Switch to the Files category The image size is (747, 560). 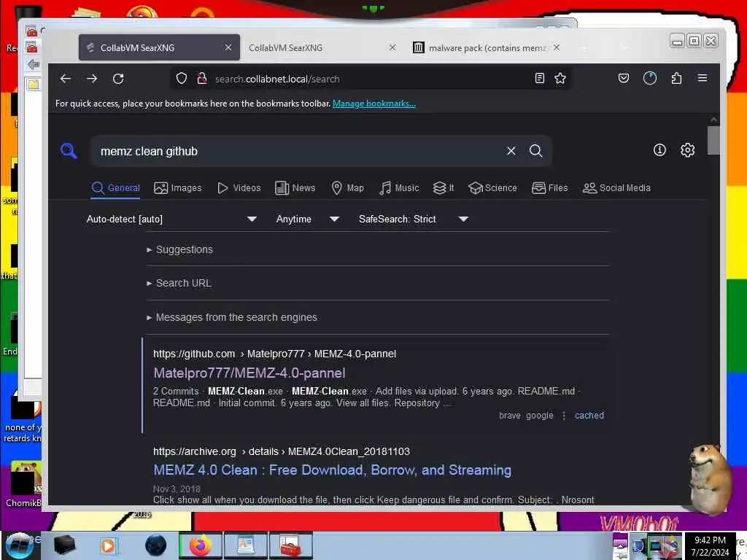(x=550, y=188)
